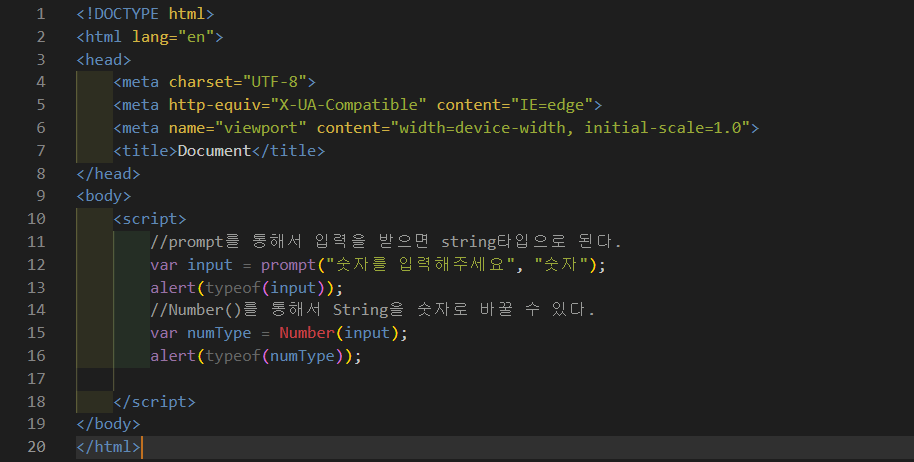Click the "viewport" name value
Screen dimensions: 914x462
(x=261, y=128)
